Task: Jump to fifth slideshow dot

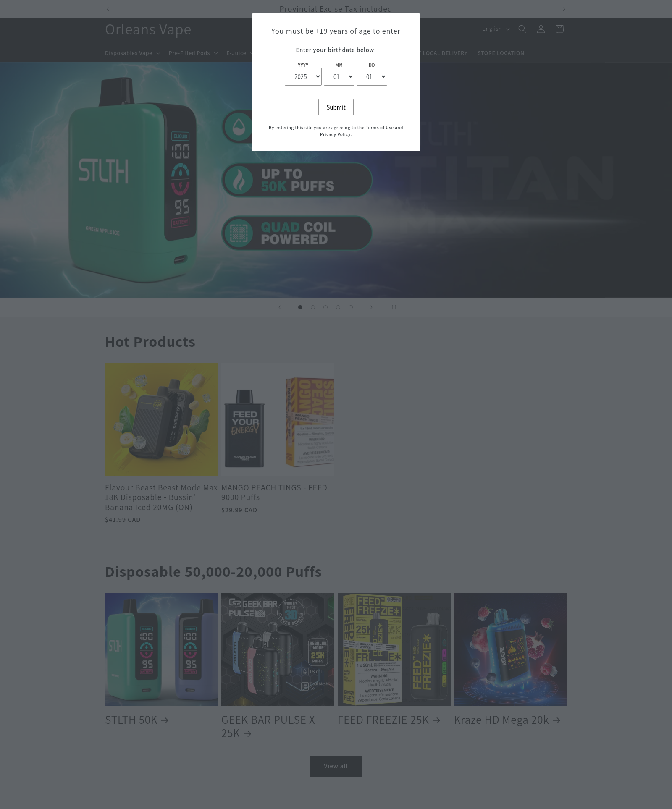Action: pyautogui.click(x=351, y=307)
